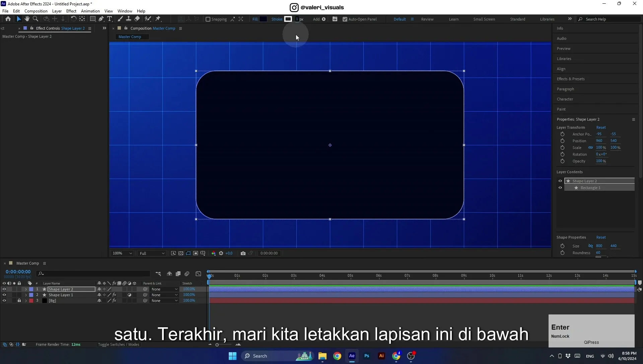643x364 pixels.
Task: Reset exposure icon in viewer
Action: pos(221,253)
